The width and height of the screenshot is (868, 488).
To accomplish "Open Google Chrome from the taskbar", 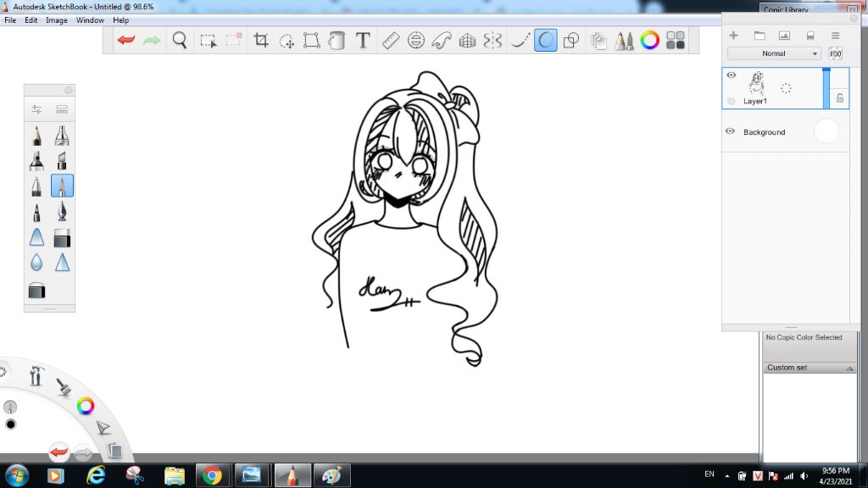I will 212,475.
